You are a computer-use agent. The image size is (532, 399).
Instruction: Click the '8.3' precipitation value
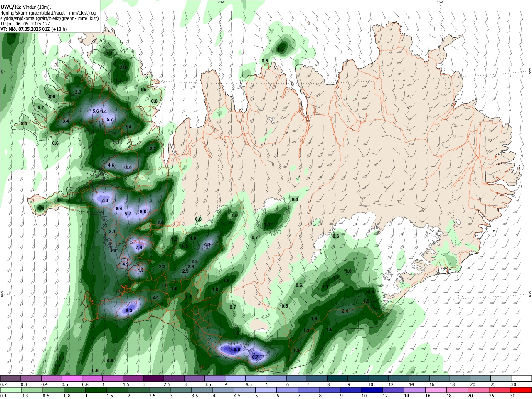click(129, 310)
